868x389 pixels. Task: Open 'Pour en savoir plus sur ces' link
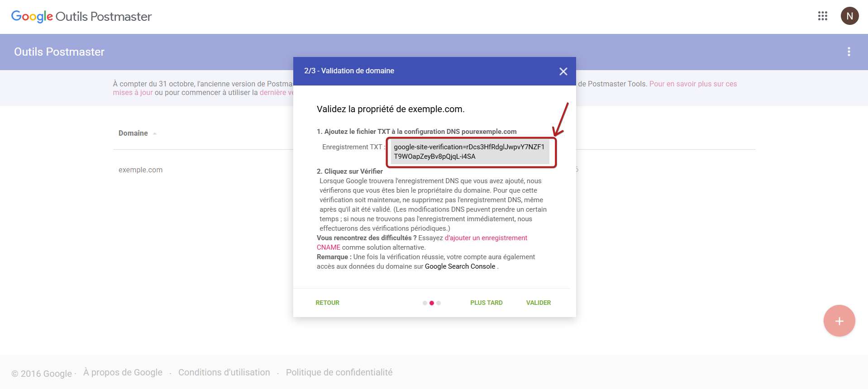pyautogui.click(x=693, y=84)
